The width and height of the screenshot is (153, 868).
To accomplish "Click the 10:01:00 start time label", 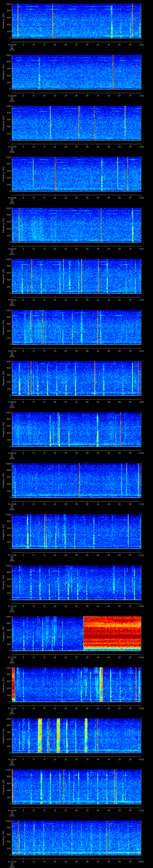I will 12,44.
